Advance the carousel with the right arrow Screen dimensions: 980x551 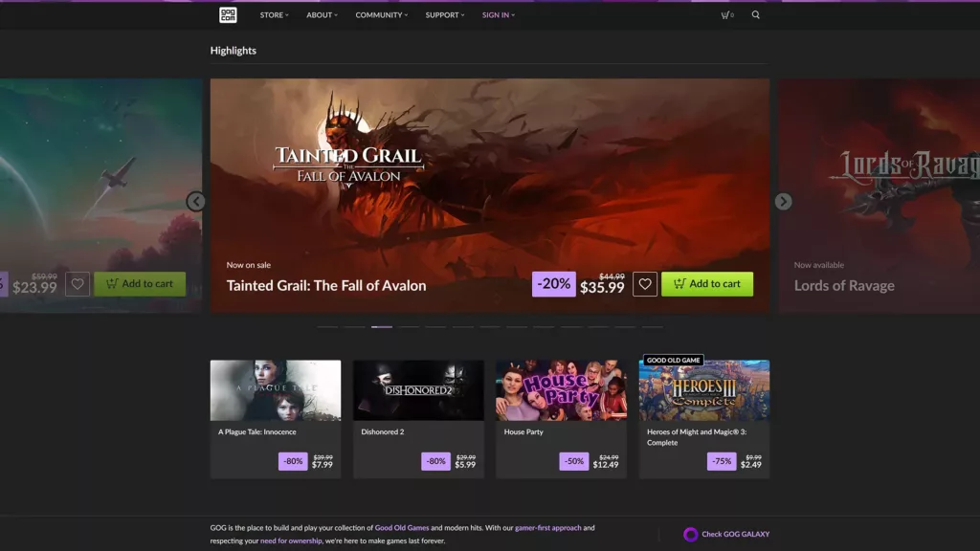click(x=783, y=201)
